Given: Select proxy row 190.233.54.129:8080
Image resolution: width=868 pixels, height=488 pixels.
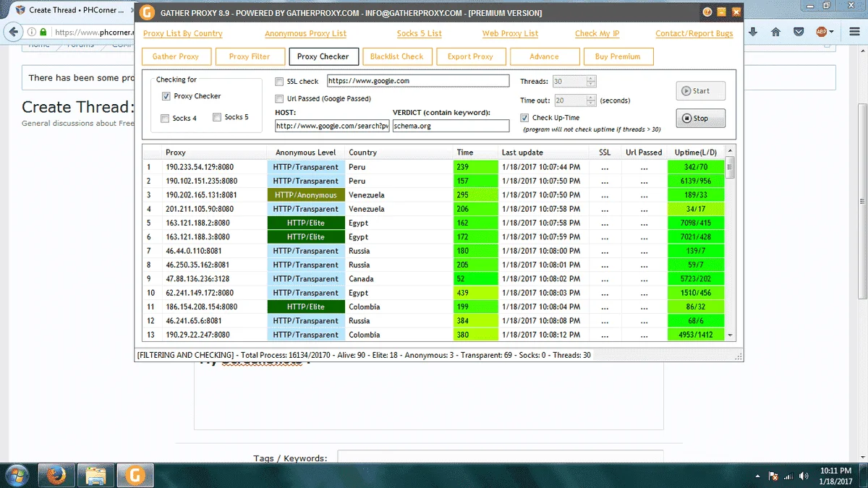Looking at the screenshot, I should click(434, 167).
